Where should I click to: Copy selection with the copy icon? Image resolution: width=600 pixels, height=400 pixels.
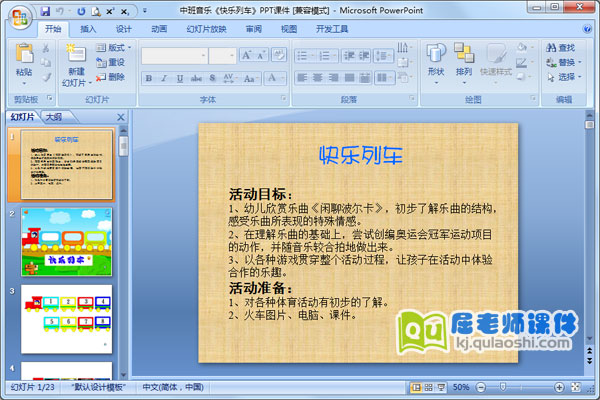pos(46,62)
